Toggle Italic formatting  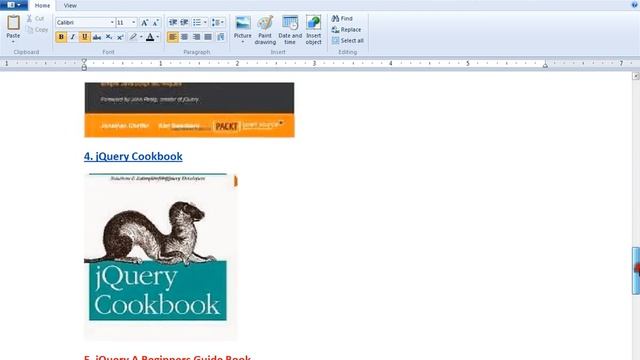click(x=73, y=37)
